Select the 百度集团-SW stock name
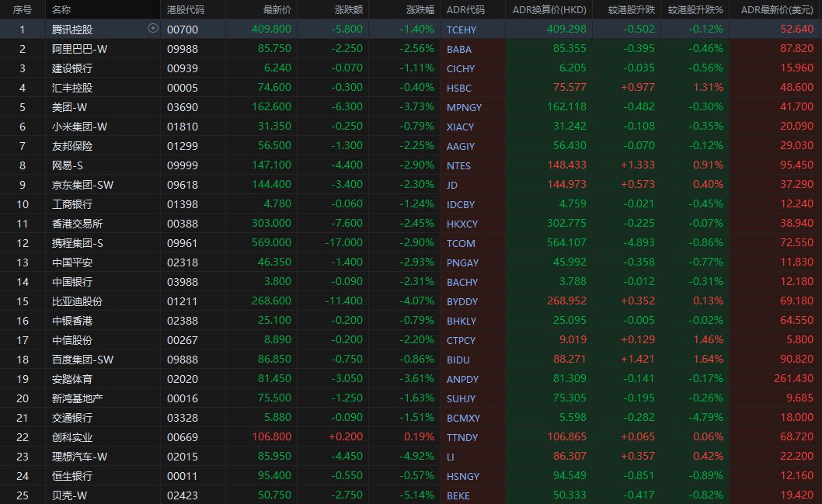 coord(82,359)
